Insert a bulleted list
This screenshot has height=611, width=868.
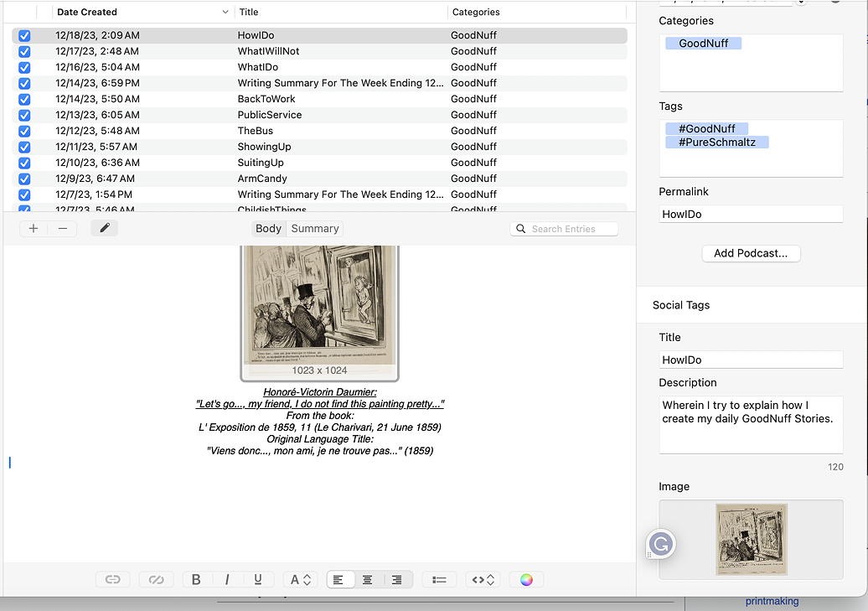439,579
